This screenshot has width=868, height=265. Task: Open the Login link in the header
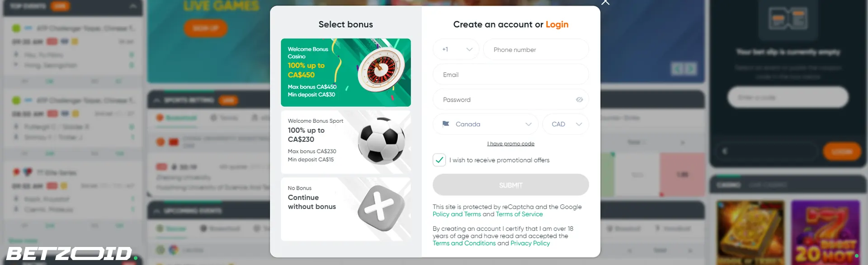557,24
